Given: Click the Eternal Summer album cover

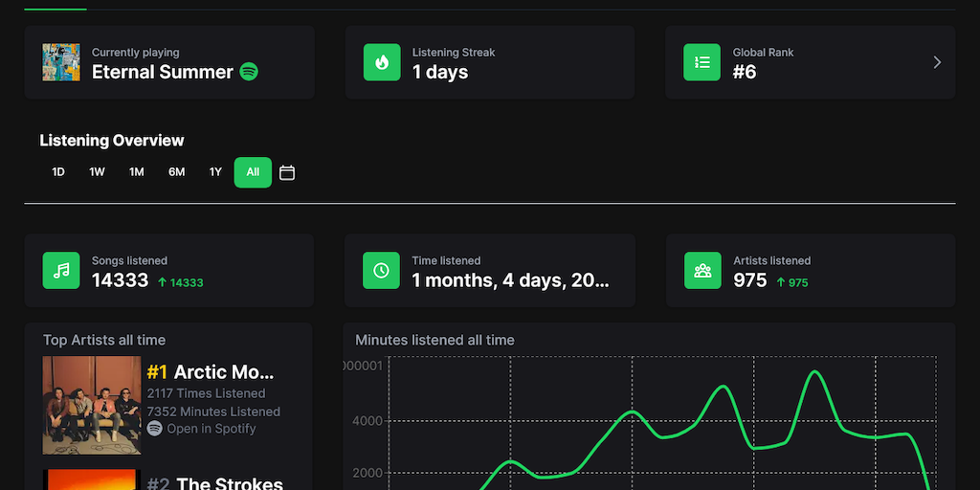Looking at the screenshot, I should [x=61, y=62].
